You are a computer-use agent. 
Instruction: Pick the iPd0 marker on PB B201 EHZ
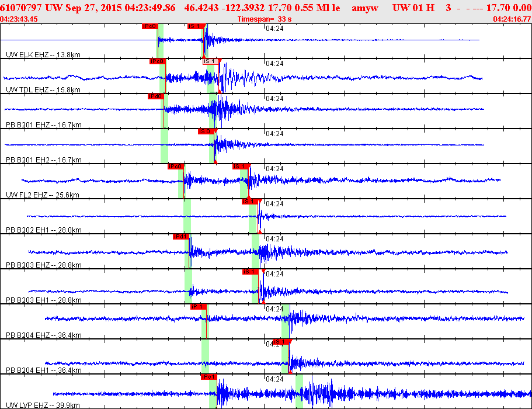pyautogui.click(x=156, y=96)
